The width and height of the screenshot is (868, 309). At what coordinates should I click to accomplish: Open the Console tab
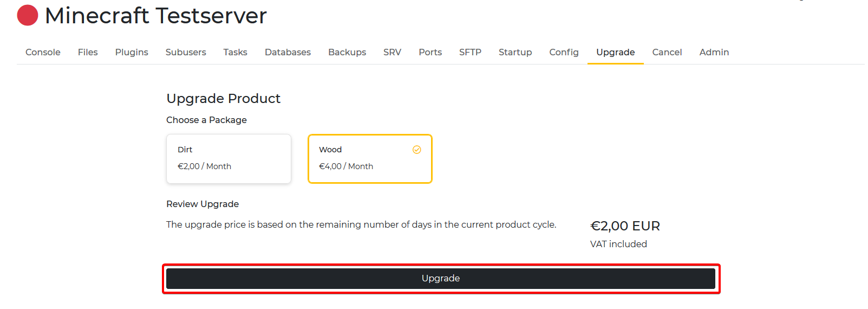(43, 52)
